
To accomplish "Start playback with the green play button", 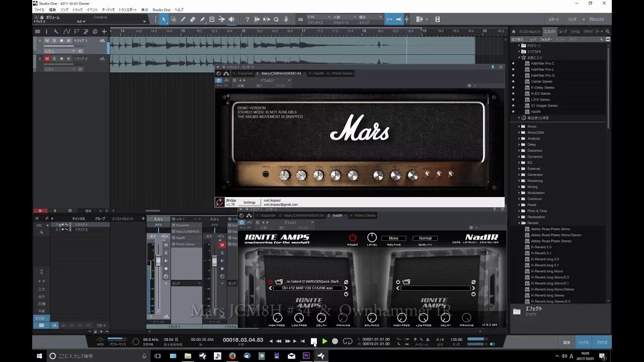I will click(325, 341).
